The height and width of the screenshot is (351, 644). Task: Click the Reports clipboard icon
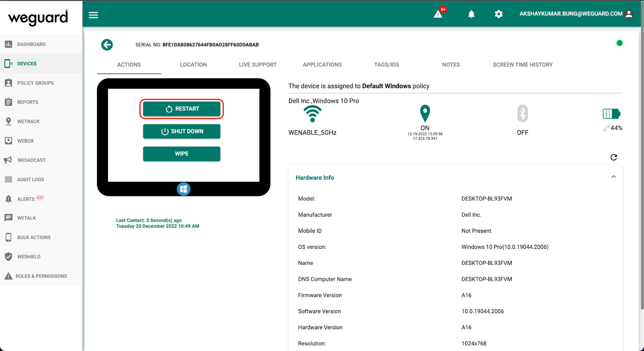tap(8, 102)
